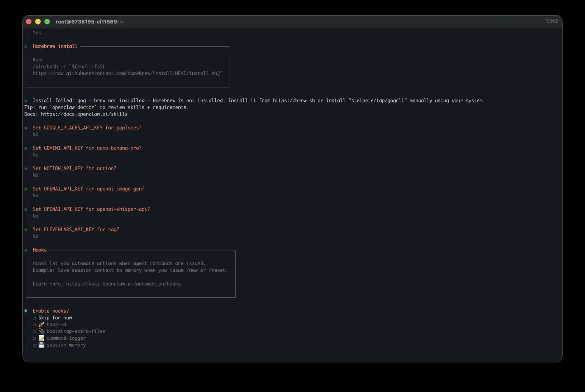Click the 'Yes' answer at the top
The width and height of the screenshot is (585, 392).
pos(37,33)
